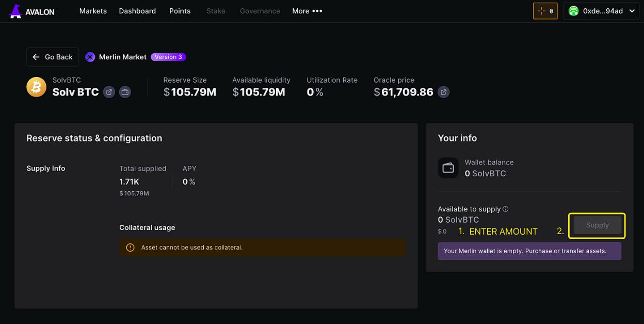
Task: Open the Governance menu item
Action: (260, 11)
